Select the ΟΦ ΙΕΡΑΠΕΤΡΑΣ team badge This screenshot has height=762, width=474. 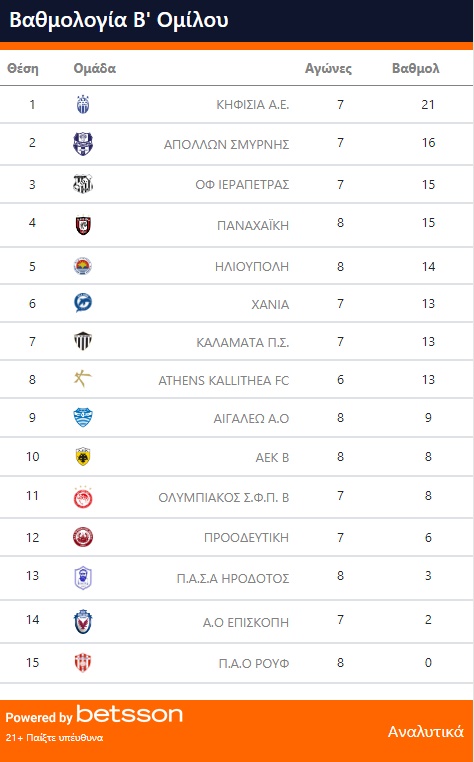pos(83,184)
